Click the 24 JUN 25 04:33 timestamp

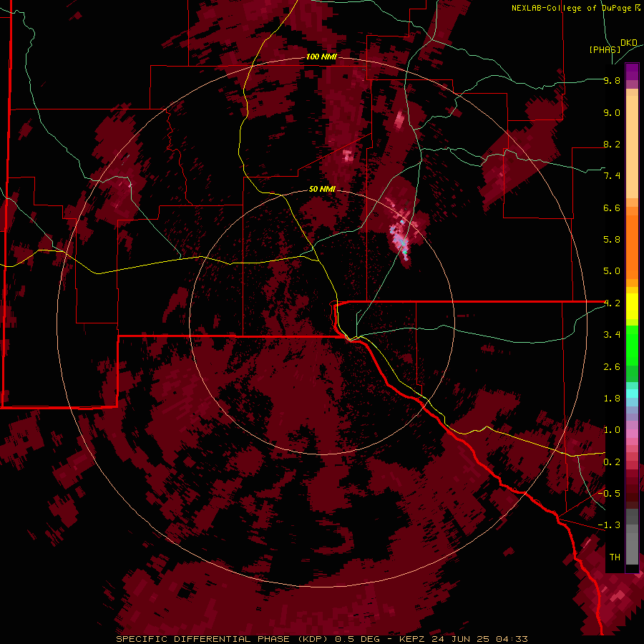click(479, 639)
